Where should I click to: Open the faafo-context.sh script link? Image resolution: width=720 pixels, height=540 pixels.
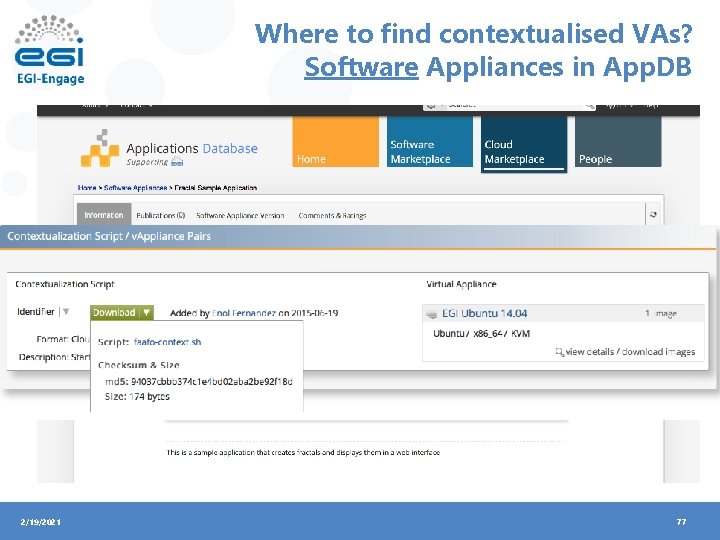coord(168,342)
